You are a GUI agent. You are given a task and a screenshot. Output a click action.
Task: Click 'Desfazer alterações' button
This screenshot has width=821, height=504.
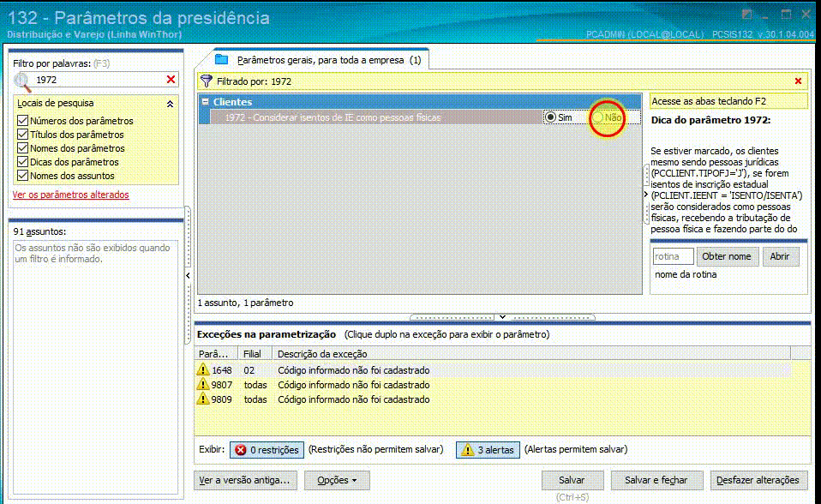point(758,480)
